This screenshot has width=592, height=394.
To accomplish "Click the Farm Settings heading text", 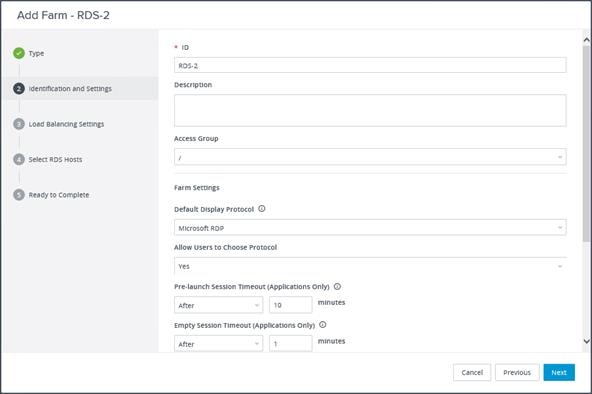I will click(197, 188).
